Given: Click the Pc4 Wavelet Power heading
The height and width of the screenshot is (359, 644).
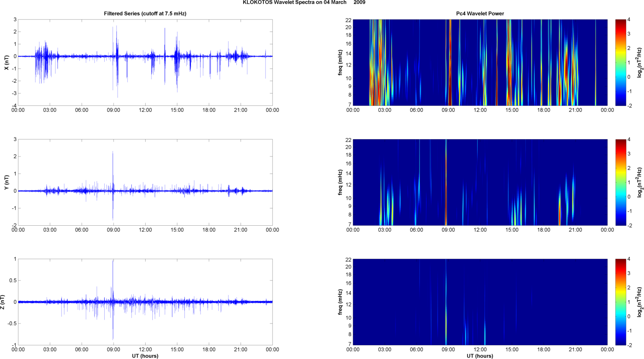Looking at the screenshot, I should [x=480, y=13].
